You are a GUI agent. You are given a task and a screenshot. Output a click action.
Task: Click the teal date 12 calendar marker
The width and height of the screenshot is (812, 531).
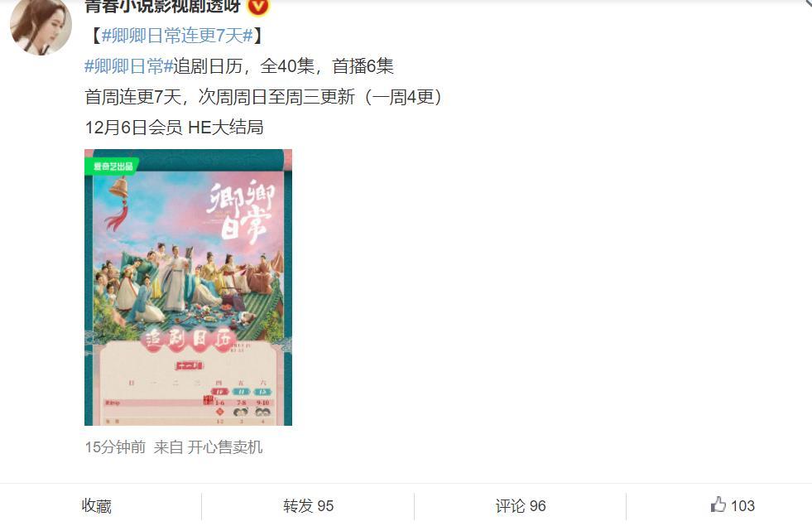point(262,392)
